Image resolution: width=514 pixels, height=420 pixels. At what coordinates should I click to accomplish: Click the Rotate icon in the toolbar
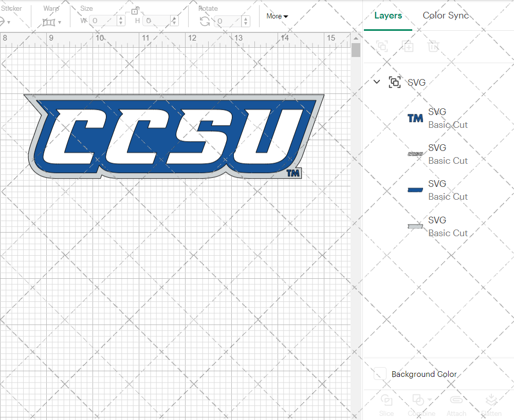click(204, 22)
